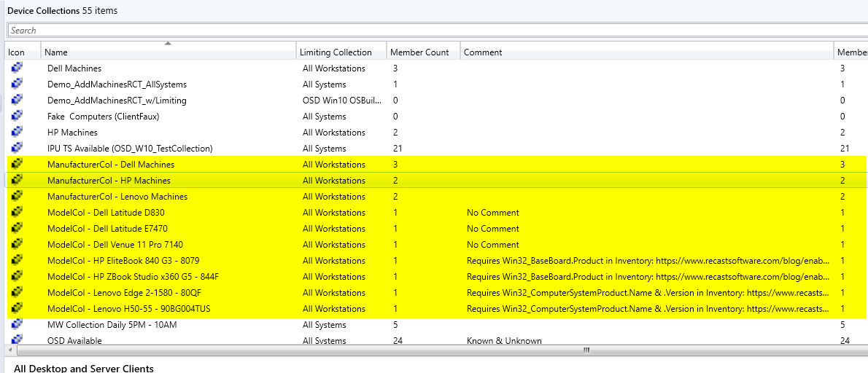Click No Comment in Dell Latitude D830 row
Viewport: 868px width, 373px height.
(492, 213)
